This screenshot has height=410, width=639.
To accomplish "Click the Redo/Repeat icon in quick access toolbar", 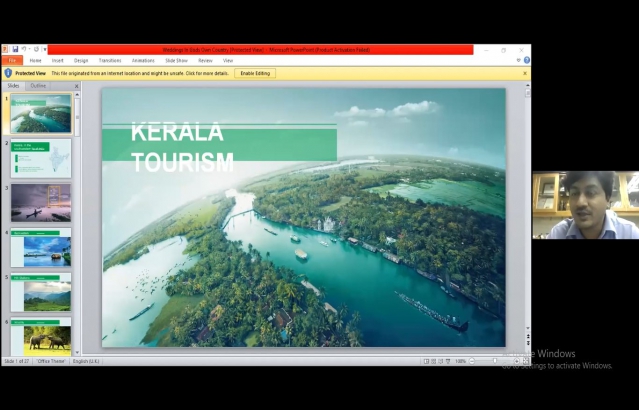I will [36, 49].
